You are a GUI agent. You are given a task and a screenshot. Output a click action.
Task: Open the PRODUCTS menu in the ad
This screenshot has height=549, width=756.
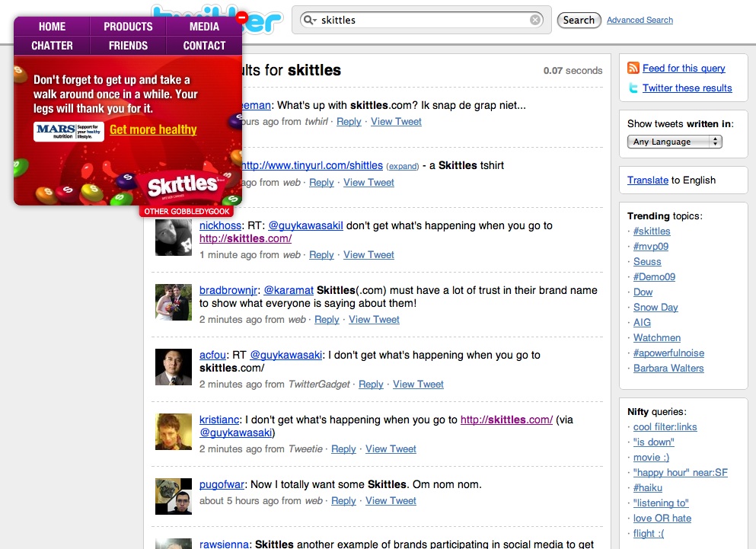pos(127,26)
